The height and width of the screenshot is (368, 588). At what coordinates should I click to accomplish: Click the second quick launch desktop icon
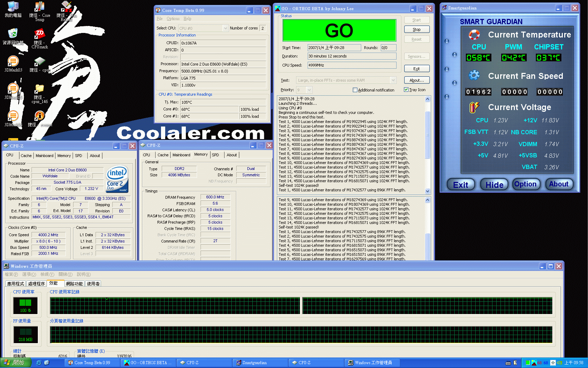coord(47,363)
